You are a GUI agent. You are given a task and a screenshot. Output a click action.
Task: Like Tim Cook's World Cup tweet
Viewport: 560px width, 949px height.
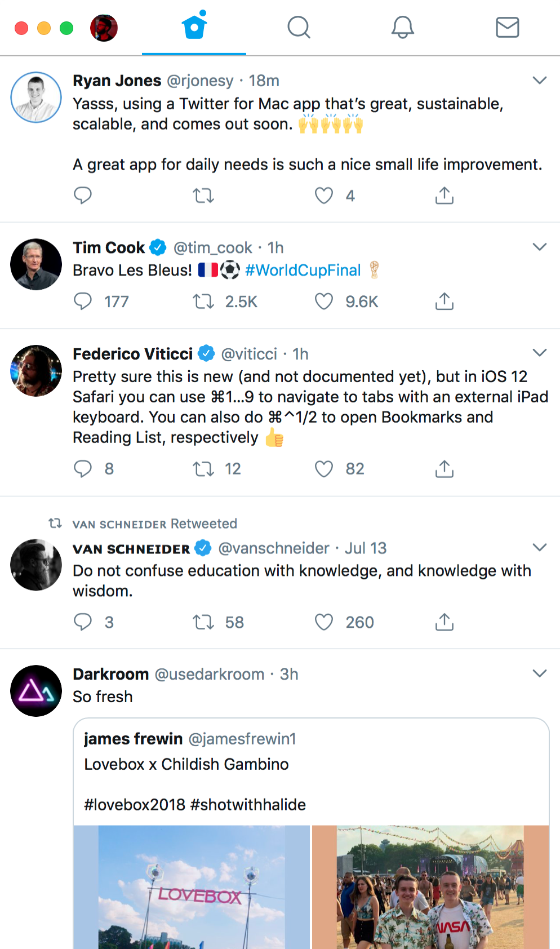(x=324, y=301)
